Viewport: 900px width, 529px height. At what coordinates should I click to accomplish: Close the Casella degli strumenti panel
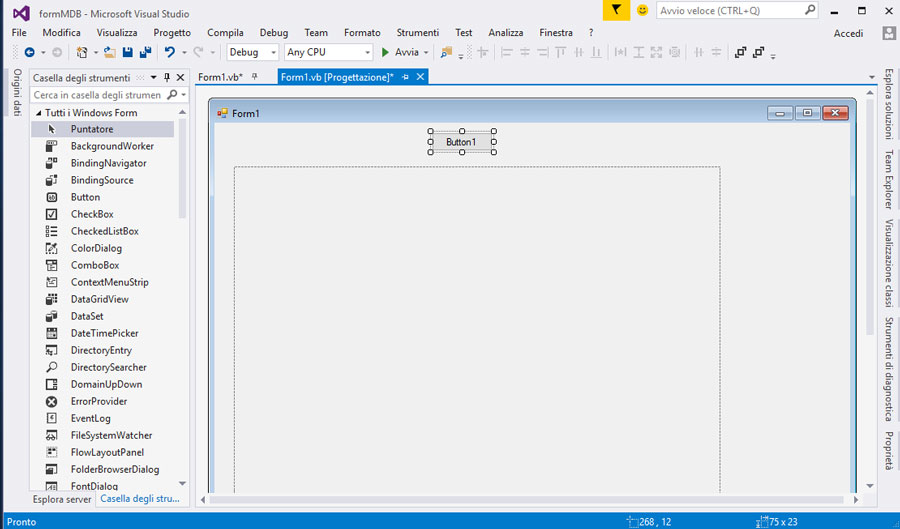(180, 77)
